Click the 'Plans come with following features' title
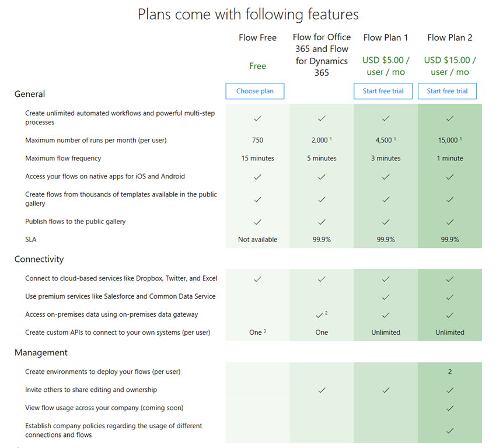Image resolution: width=496 pixels, height=448 pixels. pyautogui.click(x=248, y=14)
